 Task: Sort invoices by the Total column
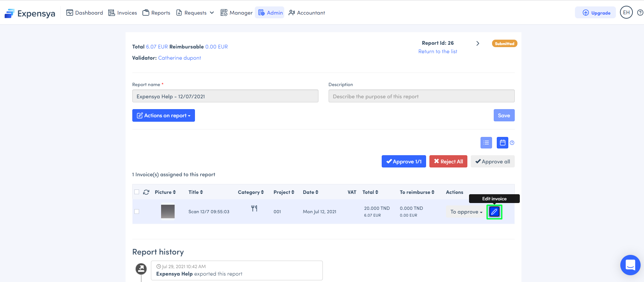tap(370, 192)
